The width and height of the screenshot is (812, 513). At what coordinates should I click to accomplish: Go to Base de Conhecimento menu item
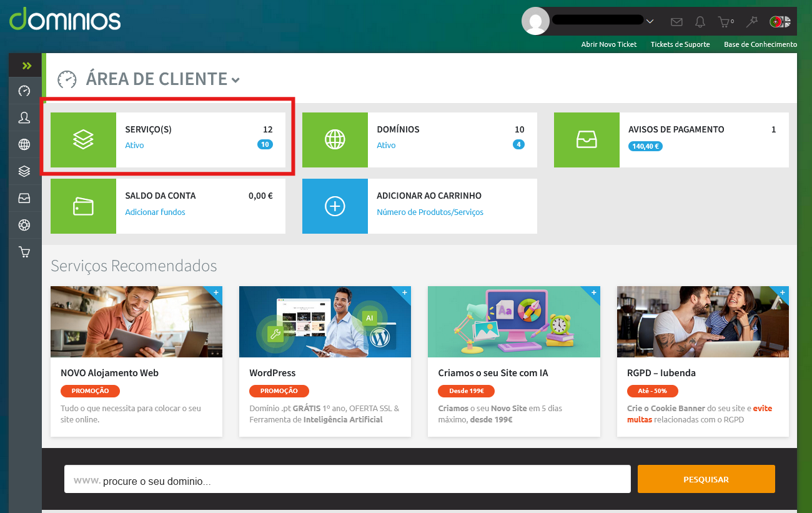coord(760,44)
